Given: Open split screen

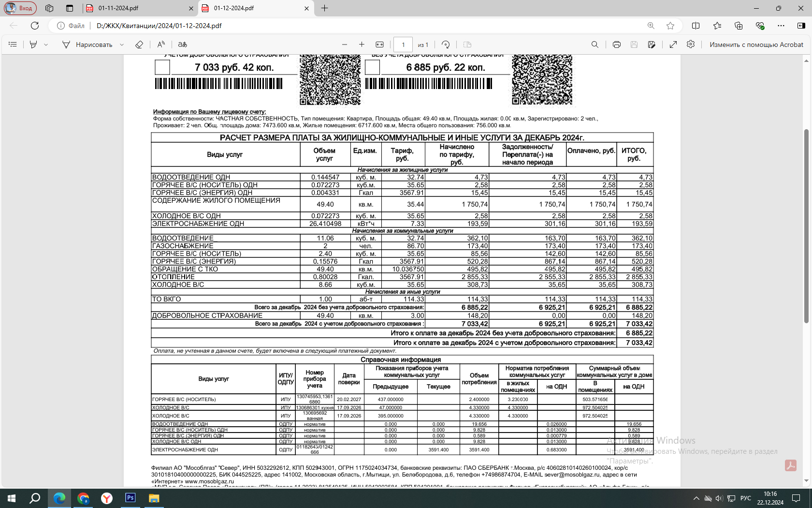Looking at the screenshot, I should click(696, 26).
